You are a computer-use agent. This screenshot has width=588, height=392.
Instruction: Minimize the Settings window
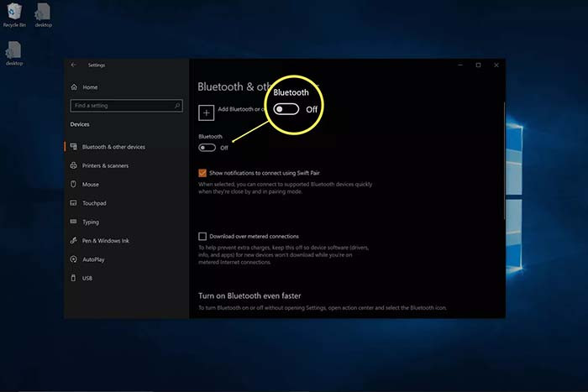click(460, 65)
